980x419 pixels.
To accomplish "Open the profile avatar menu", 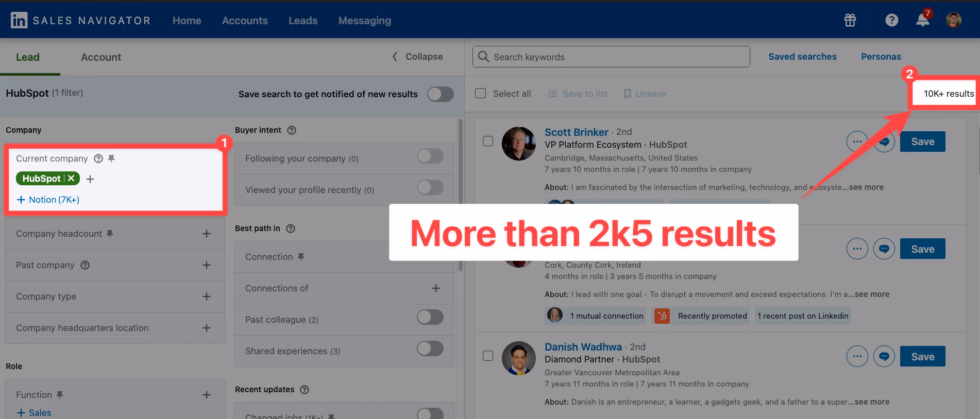I will coord(954,20).
